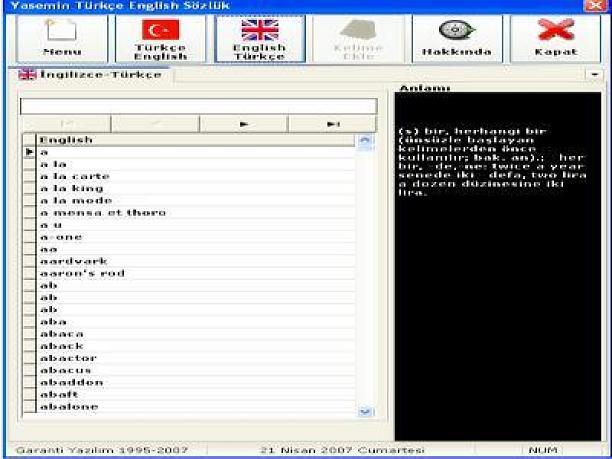Click the date in status bar
Screen dimensions: 612x459
click(342, 450)
